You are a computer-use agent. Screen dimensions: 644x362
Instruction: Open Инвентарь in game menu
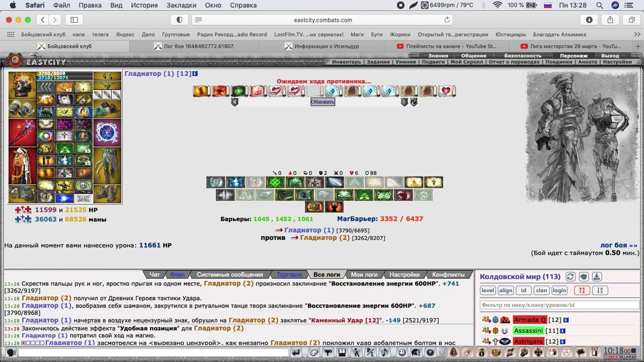click(x=346, y=62)
